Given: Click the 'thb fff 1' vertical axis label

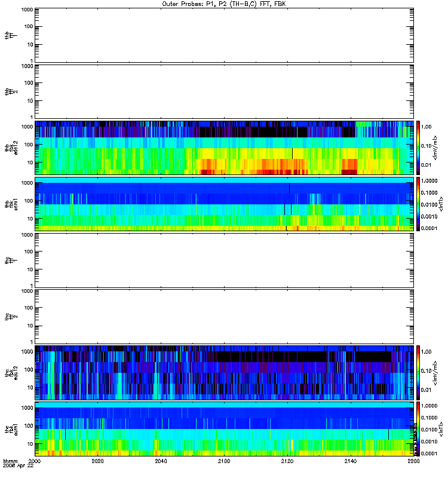Looking at the screenshot, I should point(11,35).
